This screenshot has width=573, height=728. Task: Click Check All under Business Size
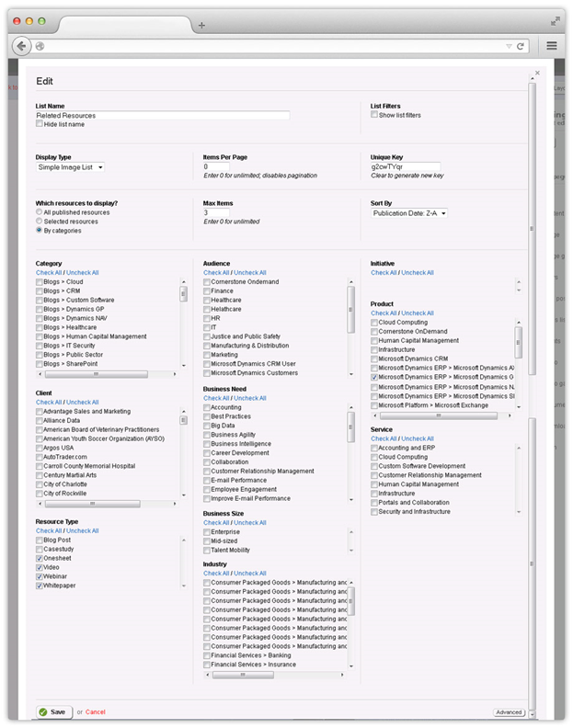216,522
